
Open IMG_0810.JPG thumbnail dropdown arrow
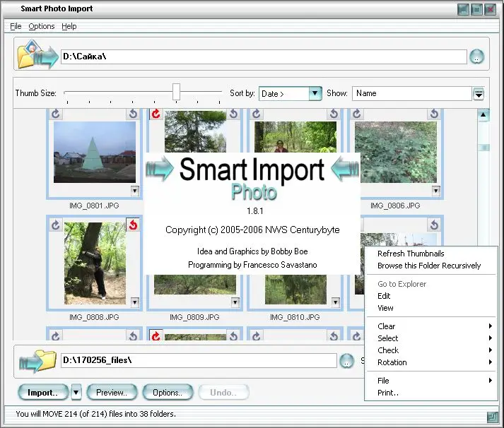point(336,302)
